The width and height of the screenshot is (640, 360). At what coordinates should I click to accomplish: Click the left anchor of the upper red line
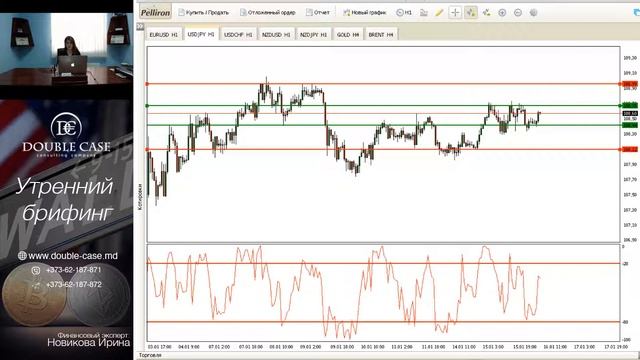click(147, 84)
